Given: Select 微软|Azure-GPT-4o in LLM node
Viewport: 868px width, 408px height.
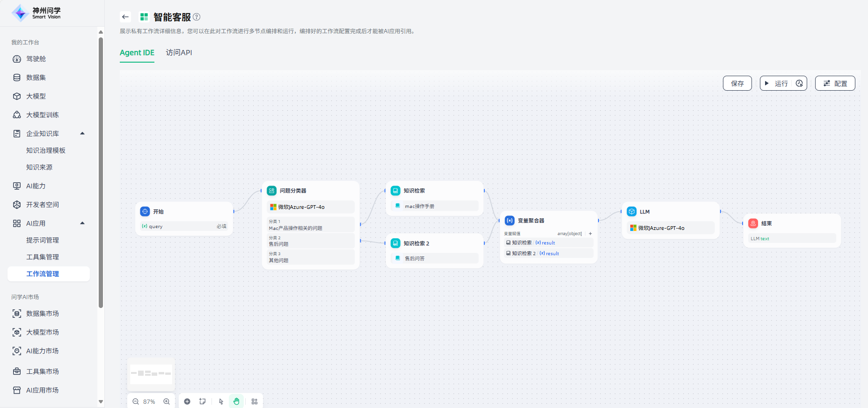Looking at the screenshot, I should [x=671, y=228].
